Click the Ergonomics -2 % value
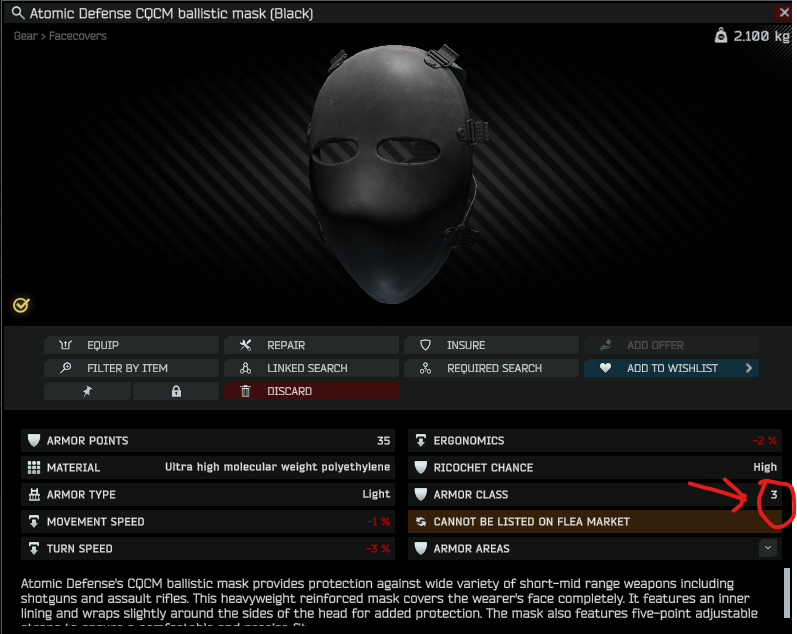Viewport: 797px width, 634px height. [x=764, y=441]
